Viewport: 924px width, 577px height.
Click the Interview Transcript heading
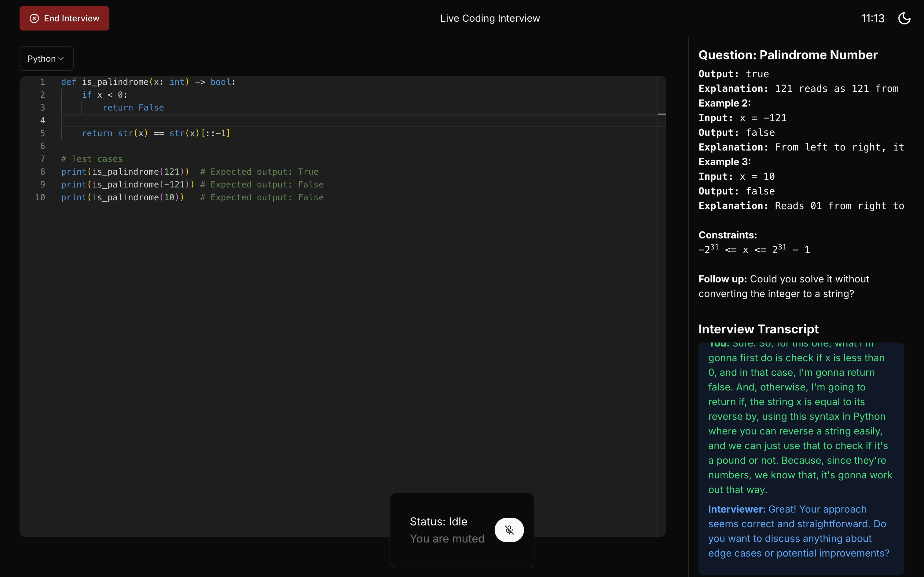click(758, 329)
